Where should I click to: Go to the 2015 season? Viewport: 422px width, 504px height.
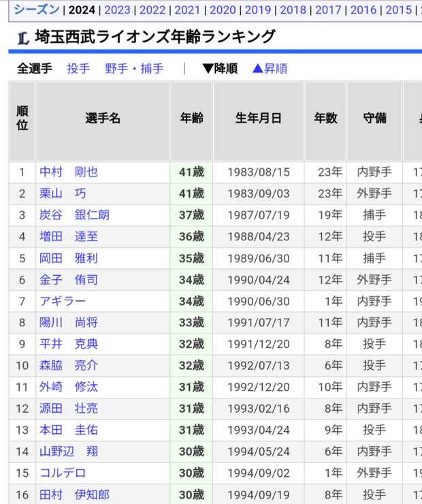pyautogui.click(x=398, y=10)
